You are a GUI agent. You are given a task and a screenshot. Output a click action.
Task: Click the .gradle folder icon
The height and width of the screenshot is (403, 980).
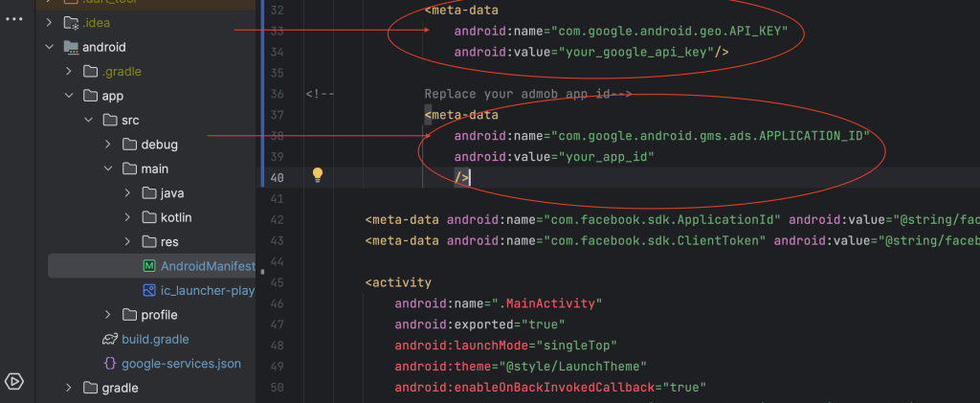tap(91, 72)
